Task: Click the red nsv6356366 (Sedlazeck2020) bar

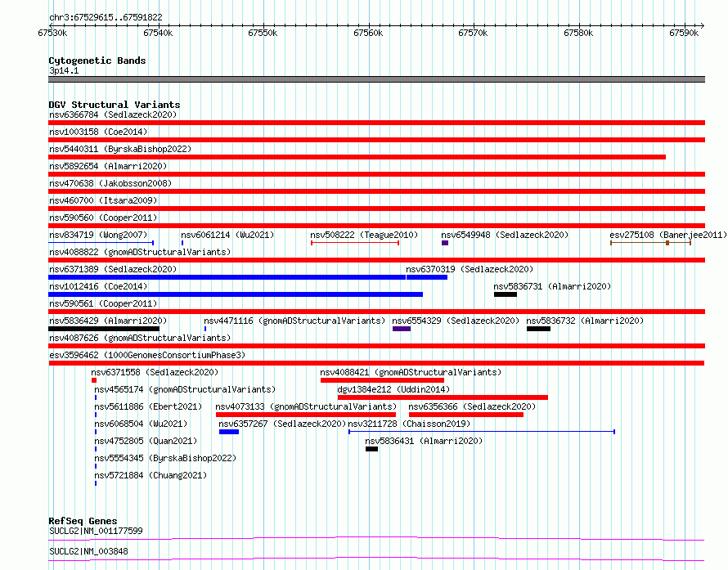Action: (x=466, y=415)
